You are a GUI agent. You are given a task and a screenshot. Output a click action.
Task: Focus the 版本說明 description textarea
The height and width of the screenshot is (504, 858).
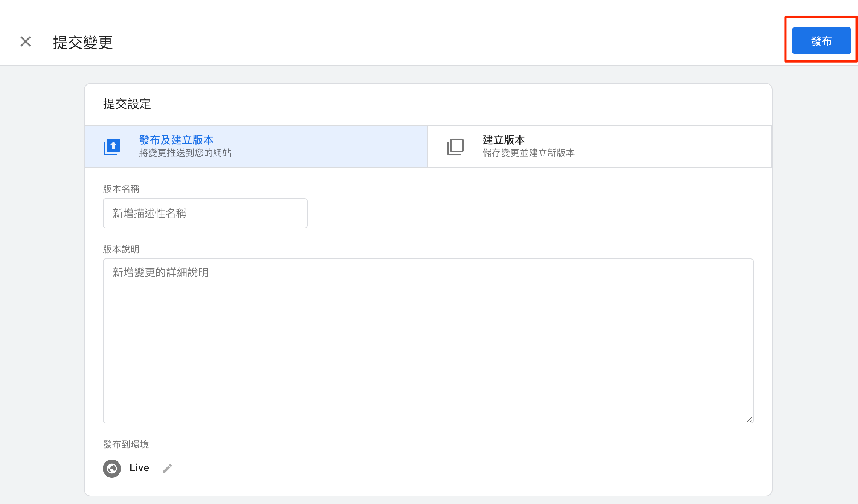coord(428,341)
